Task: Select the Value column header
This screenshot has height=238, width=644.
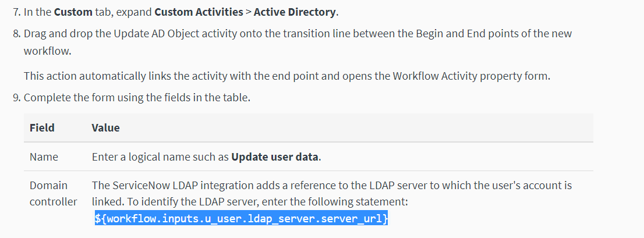Action: pyautogui.click(x=105, y=127)
